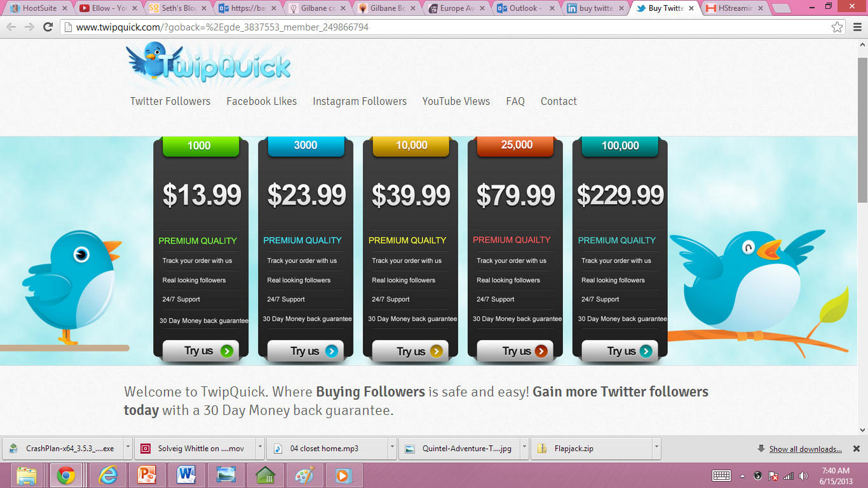This screenshot has width=868, height=488.
Task: Close the downloads bar
Action: tap(856, 449)
